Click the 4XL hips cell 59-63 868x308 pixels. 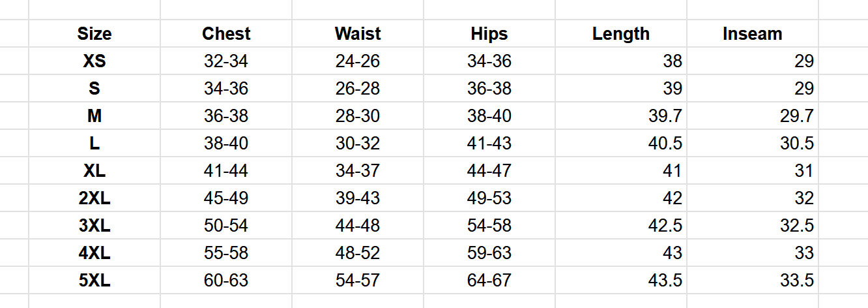pyautogui.click(x=489, y=253)
